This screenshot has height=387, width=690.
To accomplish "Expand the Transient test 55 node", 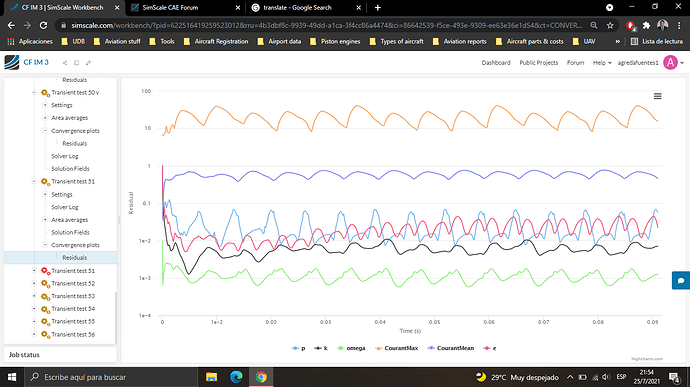I will pos(34,321).
